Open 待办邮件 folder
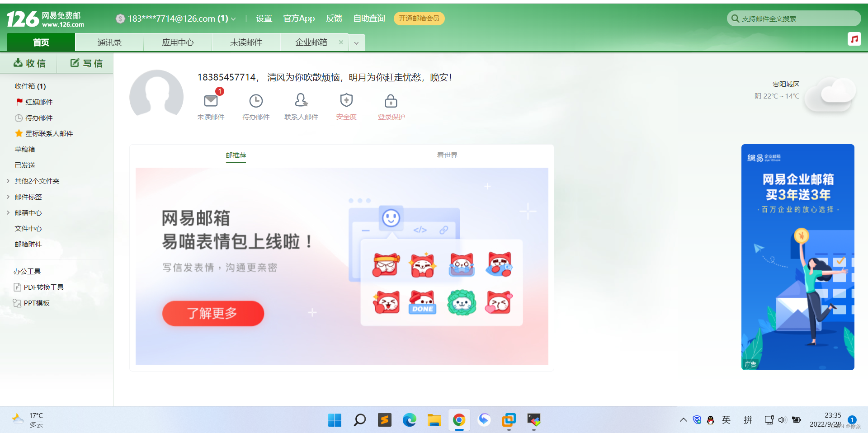 39,118
